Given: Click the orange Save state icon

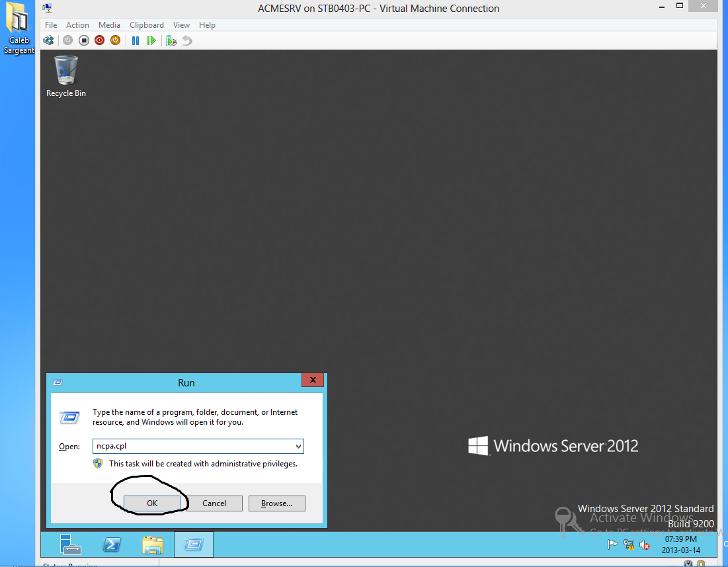Looking at the screenshot, I should pos(115,40).
